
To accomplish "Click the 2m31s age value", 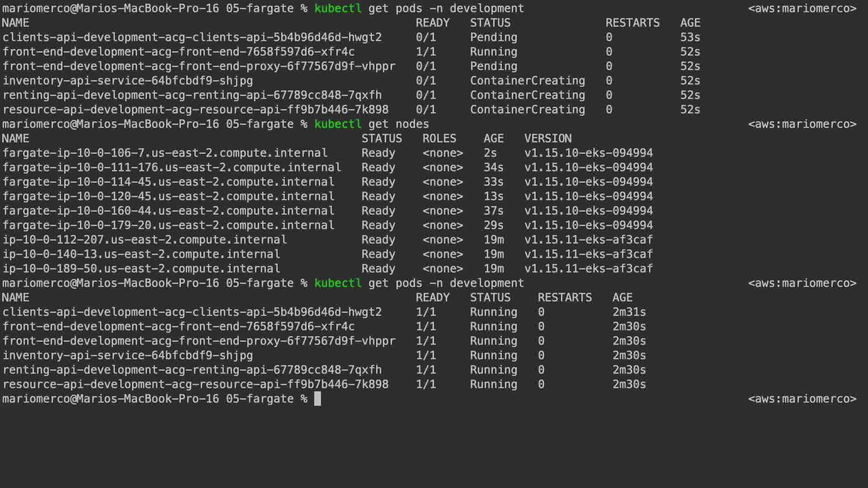I will pos(629,312).
